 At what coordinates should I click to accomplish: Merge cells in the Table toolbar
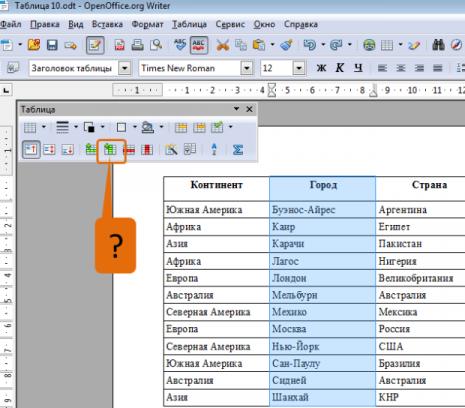coord(181,127)
